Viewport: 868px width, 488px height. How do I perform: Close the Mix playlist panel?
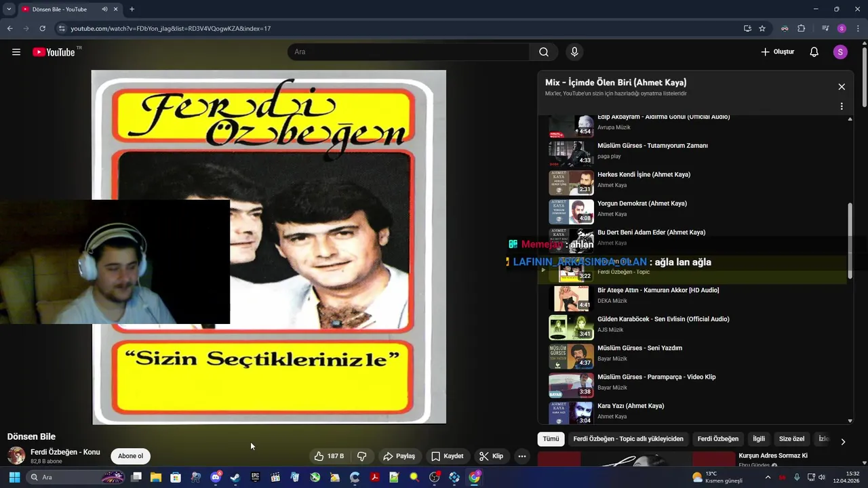click(842, 87)
